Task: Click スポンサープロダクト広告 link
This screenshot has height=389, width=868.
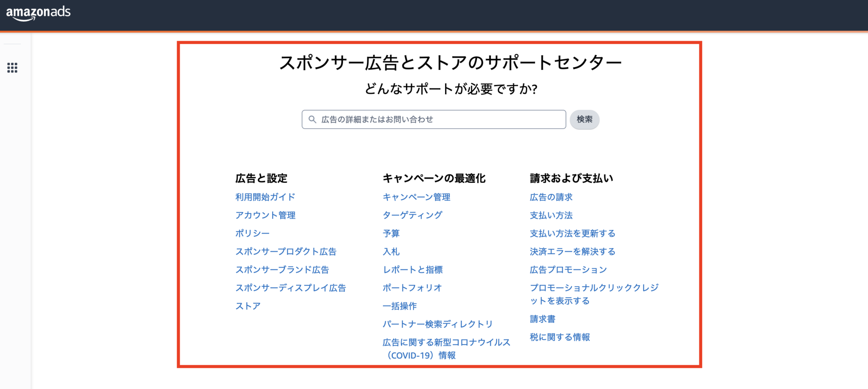Action: pos(286,251)
